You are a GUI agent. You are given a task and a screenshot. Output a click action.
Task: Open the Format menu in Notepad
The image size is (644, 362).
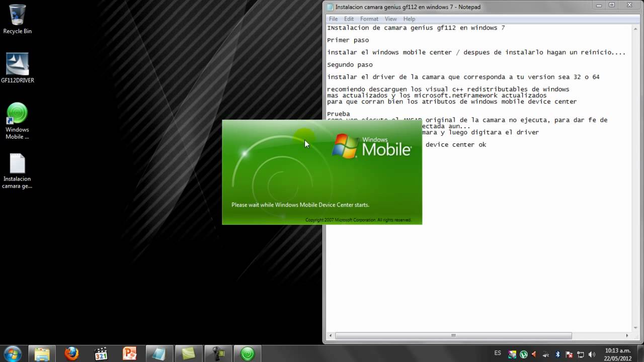click(369, 19)
